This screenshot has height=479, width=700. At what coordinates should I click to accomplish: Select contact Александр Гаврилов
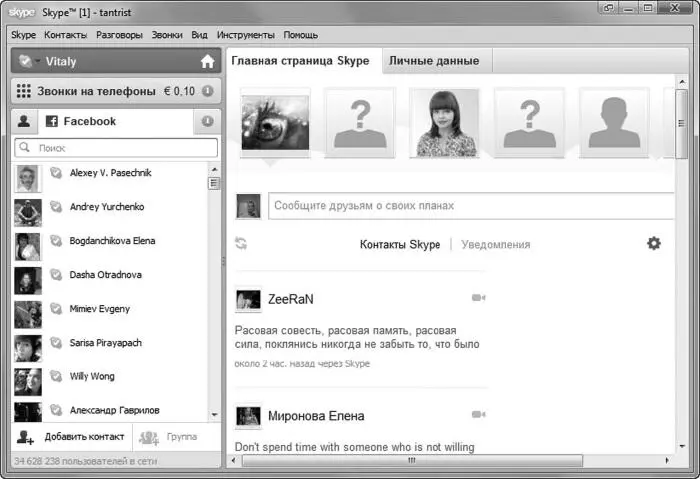(110, 410)
